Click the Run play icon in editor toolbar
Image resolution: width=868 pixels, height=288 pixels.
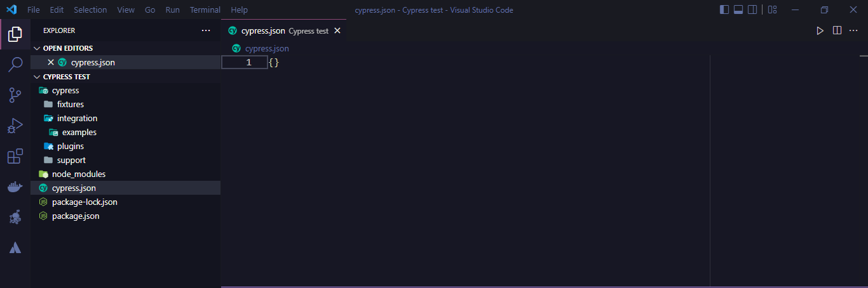(x=820, y=30)
